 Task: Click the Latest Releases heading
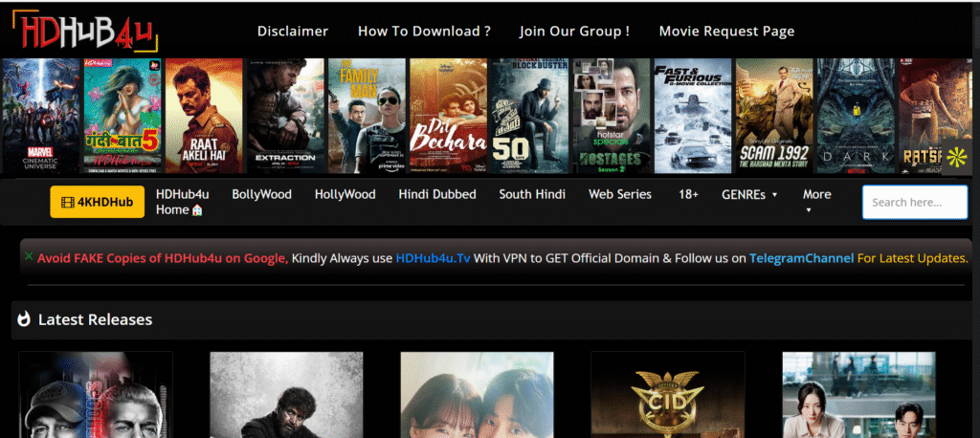[95, 319]
